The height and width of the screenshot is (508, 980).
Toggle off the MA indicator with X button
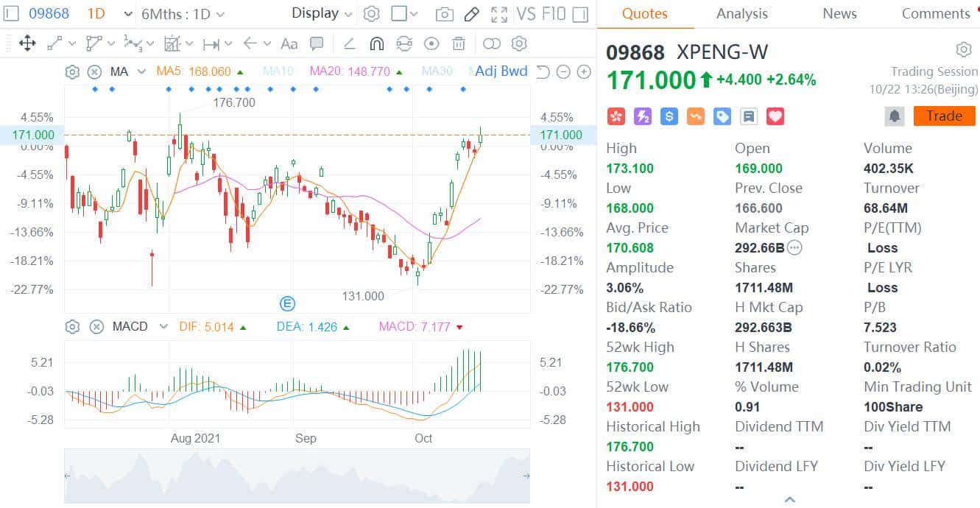94,71
